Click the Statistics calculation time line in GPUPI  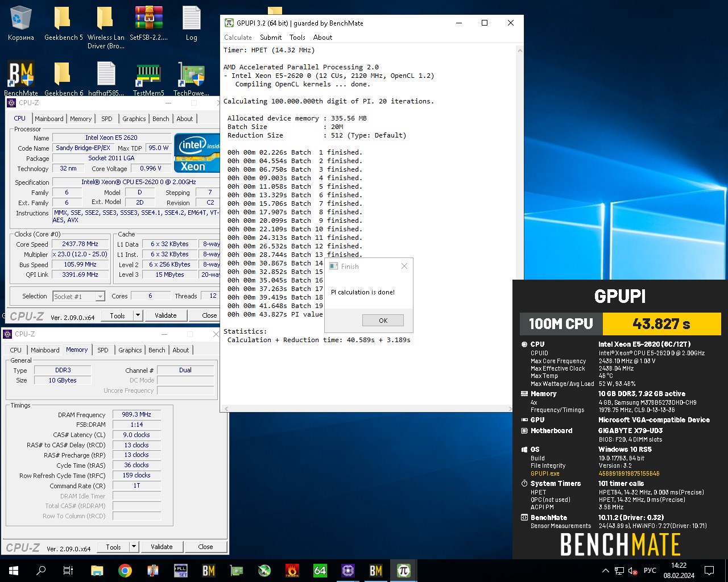pos(318,340)
